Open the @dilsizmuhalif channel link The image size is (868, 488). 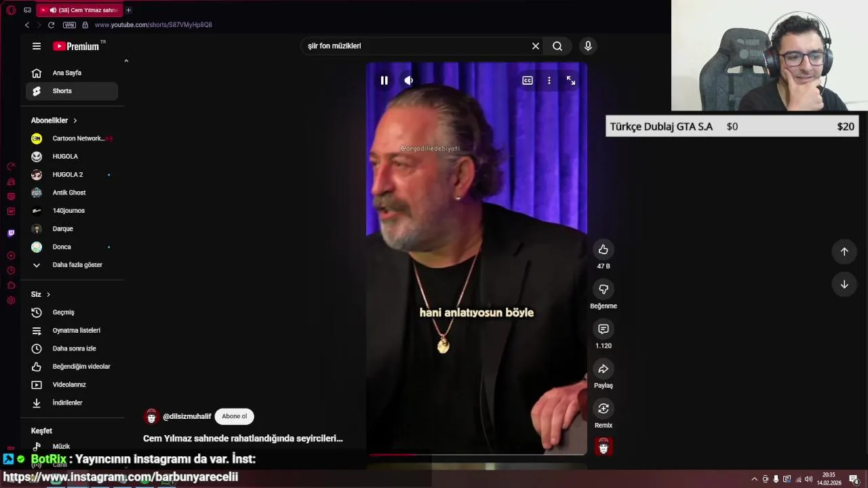[187, 416]
